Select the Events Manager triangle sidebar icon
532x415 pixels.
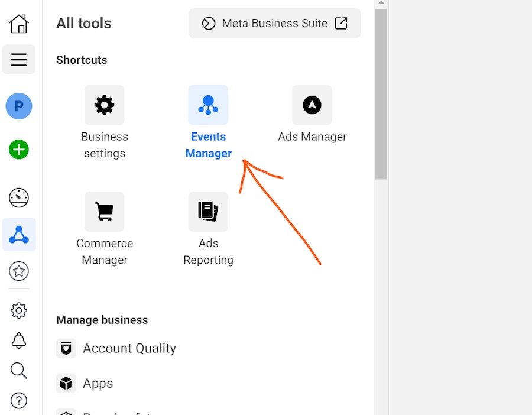coord(19,235)
